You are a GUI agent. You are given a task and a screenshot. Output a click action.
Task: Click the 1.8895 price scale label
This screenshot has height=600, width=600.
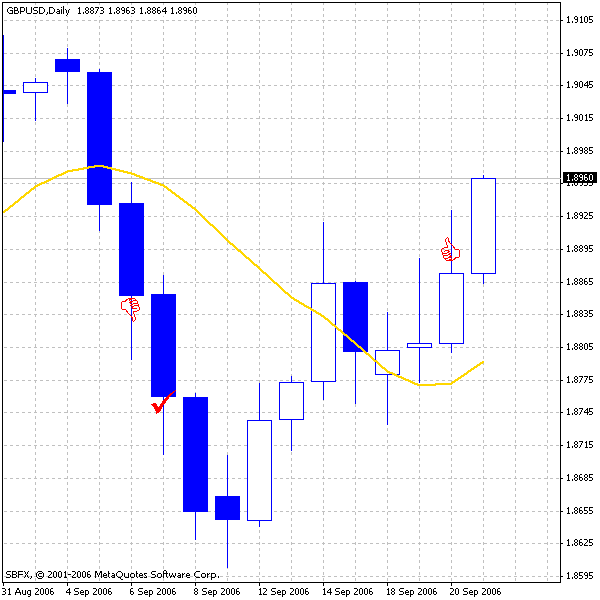coord(580,249)
